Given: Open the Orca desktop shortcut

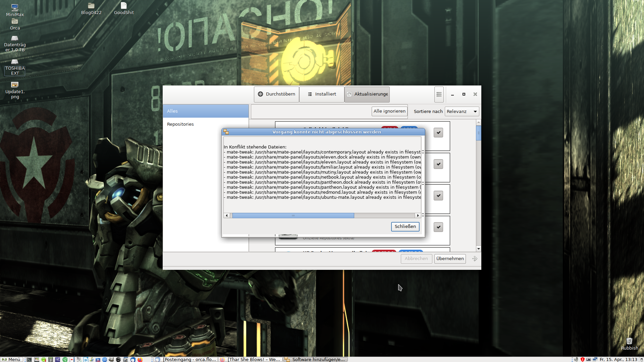Looking at the screenshot, I should coord(15,24).
